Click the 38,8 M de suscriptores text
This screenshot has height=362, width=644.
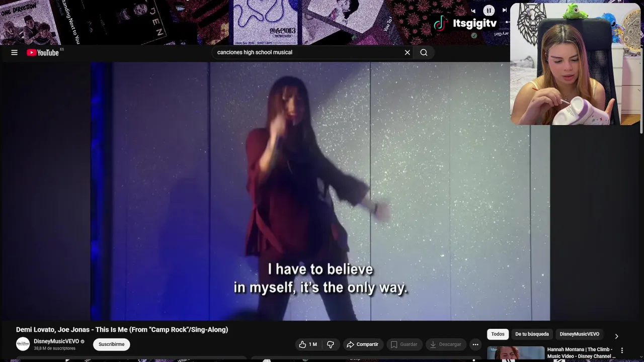coord(54,348)
